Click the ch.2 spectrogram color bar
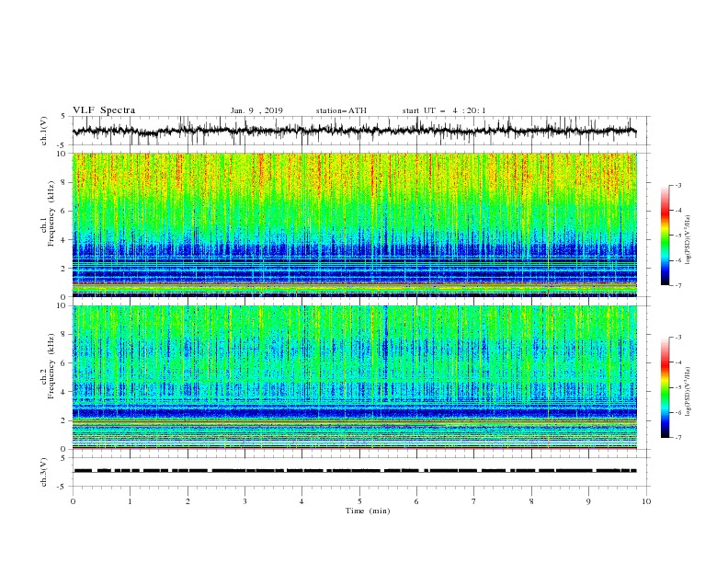The width and height of the screenshot is (728, 563). click(x=665, y=387)
